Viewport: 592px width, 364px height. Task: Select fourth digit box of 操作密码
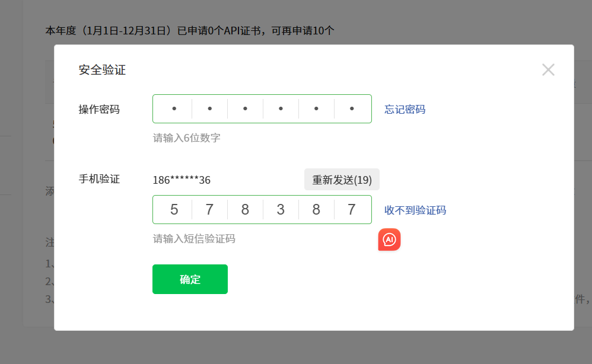(x=281, y=109)
